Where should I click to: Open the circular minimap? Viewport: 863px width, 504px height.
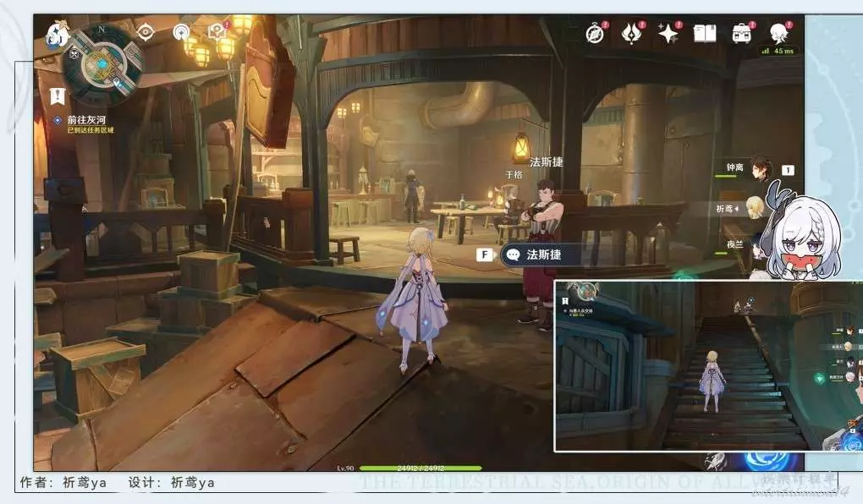tap(103, 63)
